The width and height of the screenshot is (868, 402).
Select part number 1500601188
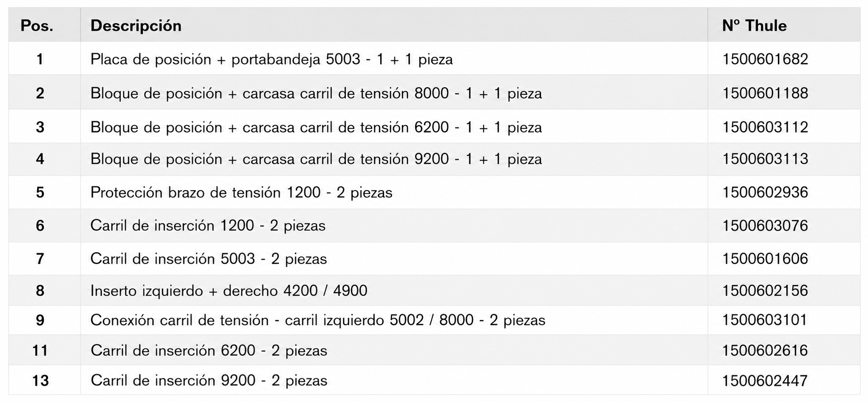coord(765,93)
